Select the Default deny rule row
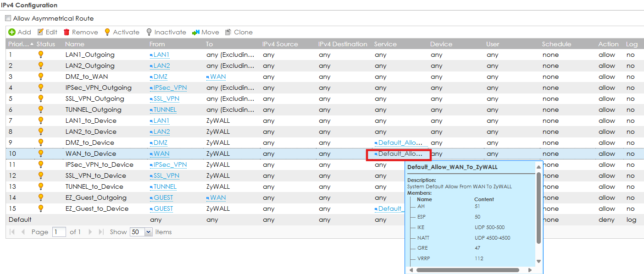Viewport: 644px width, 274px height. [x=326, y=219]
